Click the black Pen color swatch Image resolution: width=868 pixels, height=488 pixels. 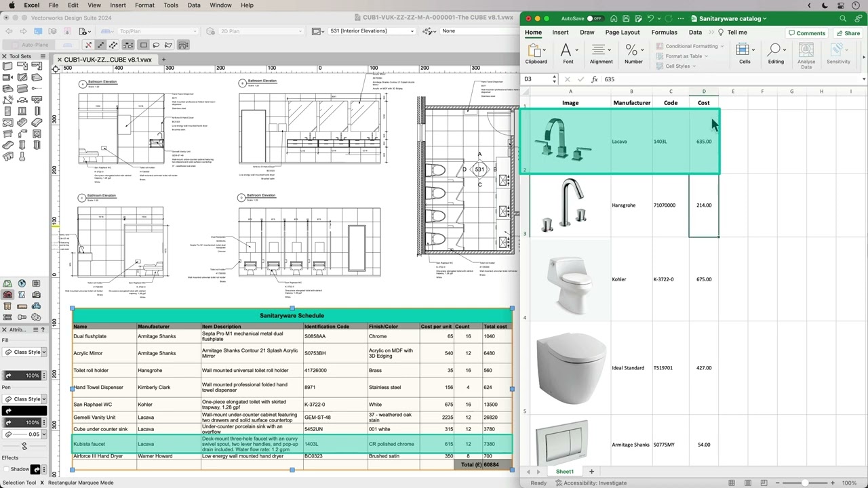24,411
